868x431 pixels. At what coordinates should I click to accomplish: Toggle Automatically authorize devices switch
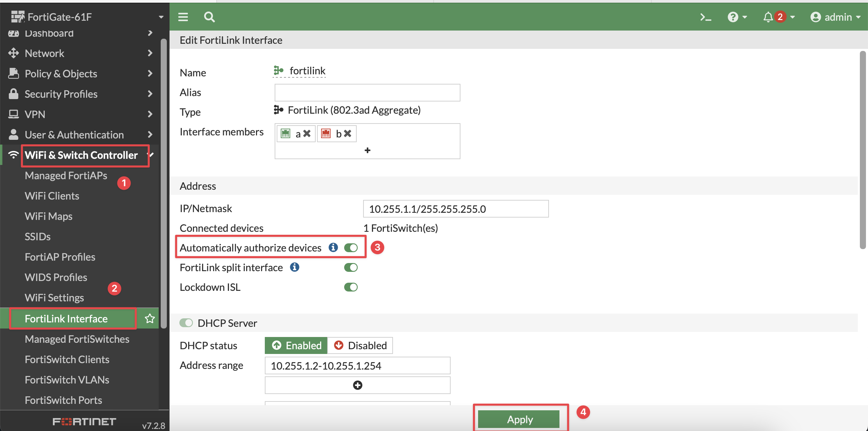coord(351,248)
